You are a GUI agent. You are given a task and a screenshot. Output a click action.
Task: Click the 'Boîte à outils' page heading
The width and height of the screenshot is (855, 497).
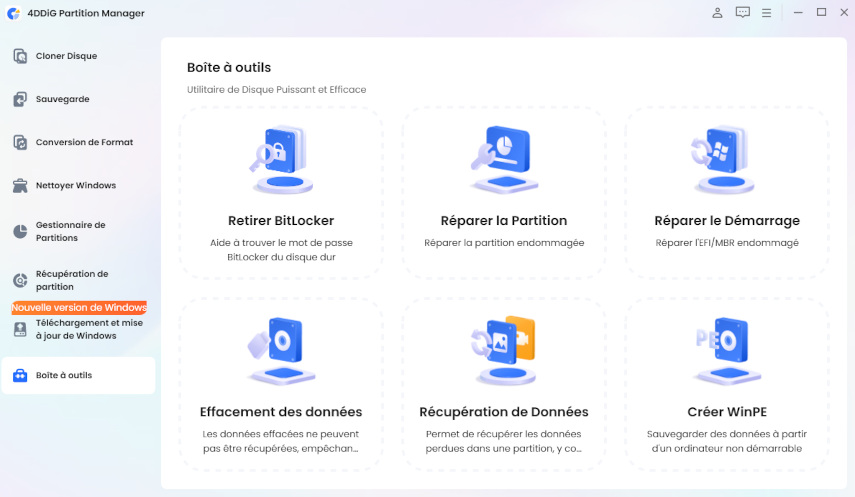click(229, 68)
